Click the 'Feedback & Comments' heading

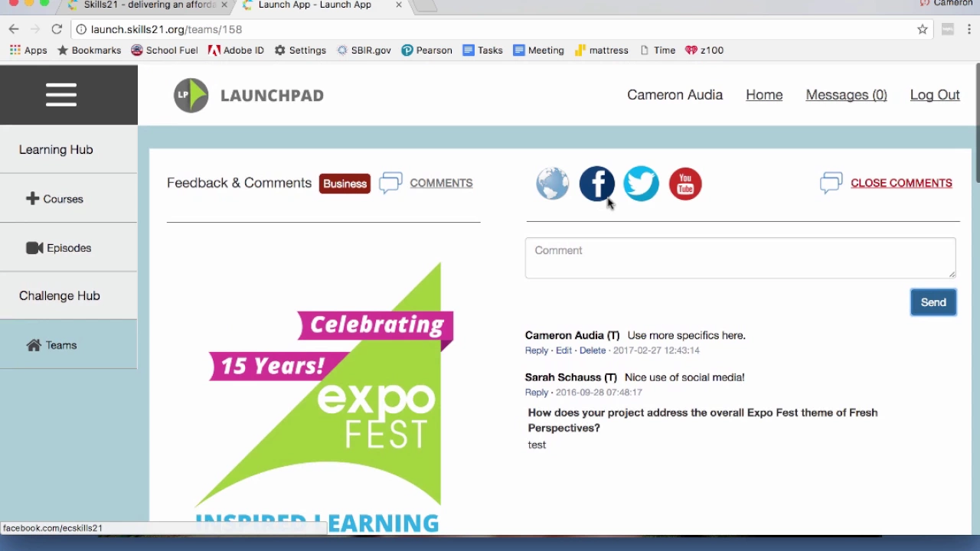[239, 183]
